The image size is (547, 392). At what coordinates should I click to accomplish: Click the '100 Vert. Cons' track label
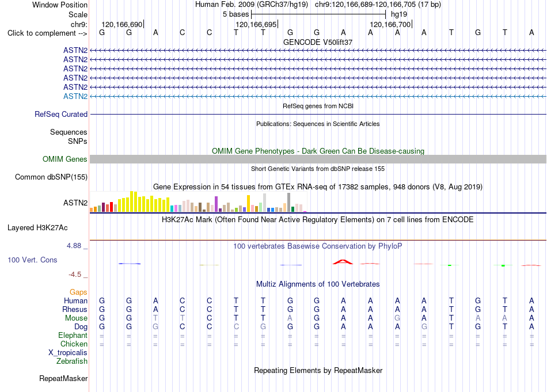coord(32,260)
